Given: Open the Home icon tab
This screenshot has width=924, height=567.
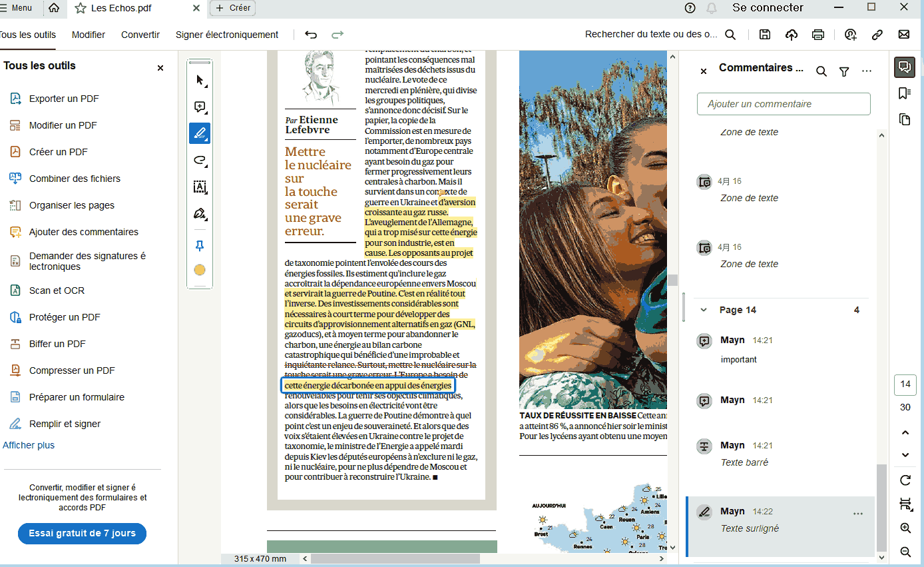Looking at the screenshot, I should (54, 8).
